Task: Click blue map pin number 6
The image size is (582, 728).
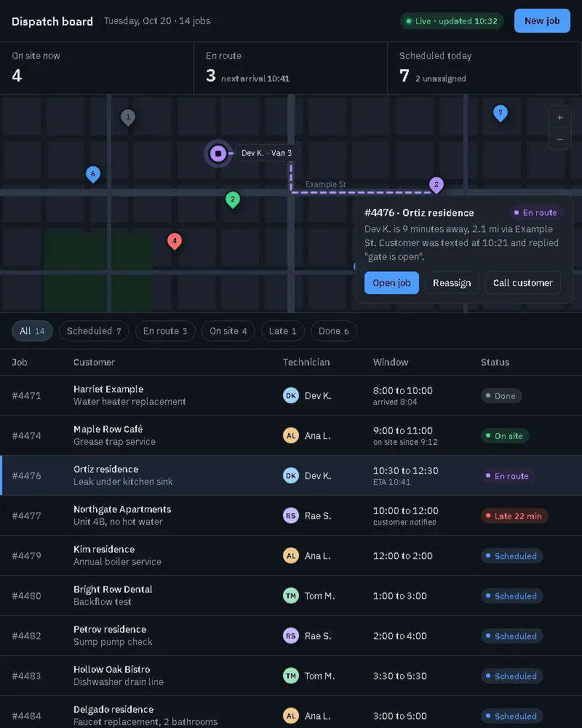Action: point(93,174)
